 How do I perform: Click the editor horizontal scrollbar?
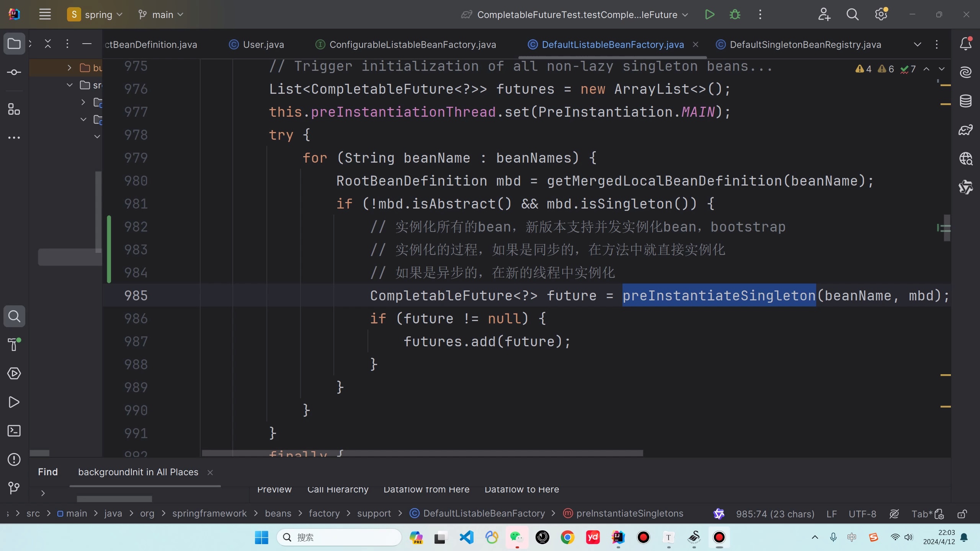pyautogui.click(x=422, y=453)
